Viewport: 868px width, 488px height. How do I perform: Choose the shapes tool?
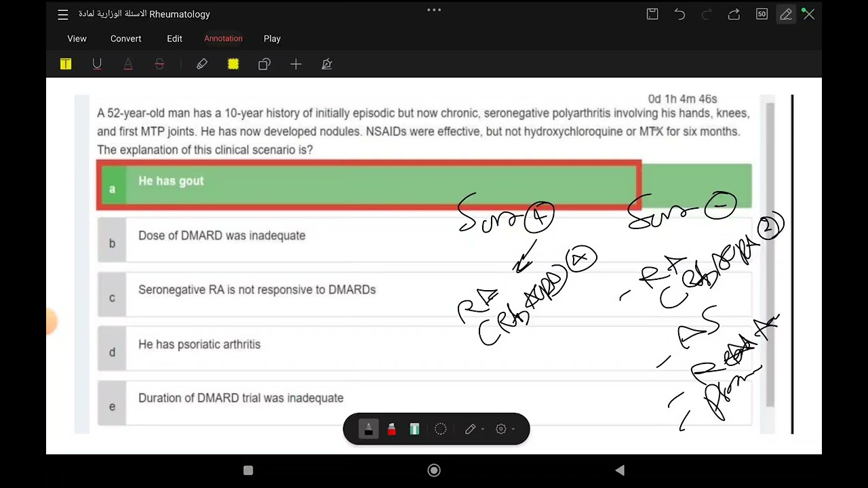pyautogui.click(x=264, y=64)
